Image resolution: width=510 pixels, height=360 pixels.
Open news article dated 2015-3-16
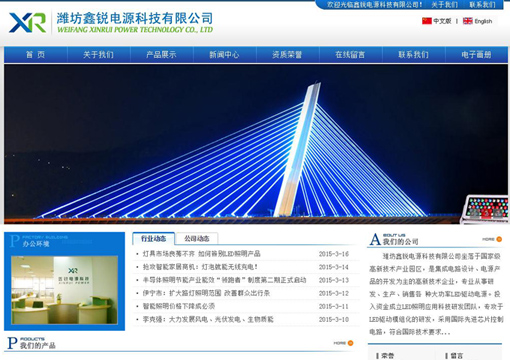(202, 254)
